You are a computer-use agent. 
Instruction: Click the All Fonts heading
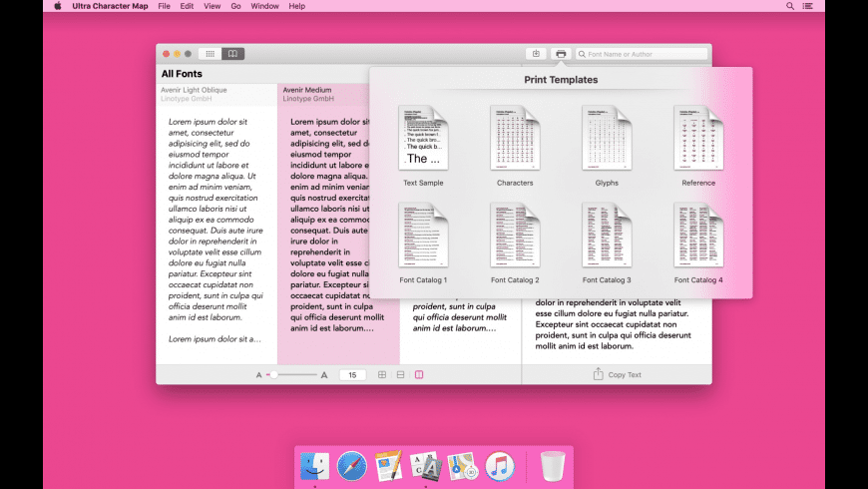182,74
